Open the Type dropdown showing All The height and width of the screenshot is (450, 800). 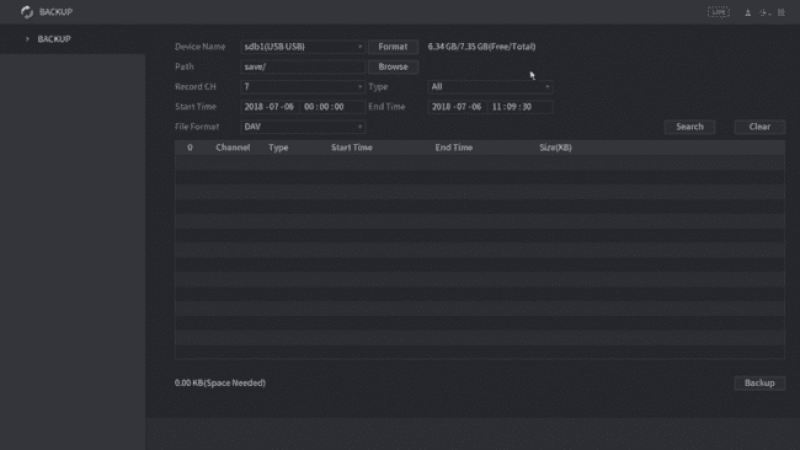pos(490,87)
